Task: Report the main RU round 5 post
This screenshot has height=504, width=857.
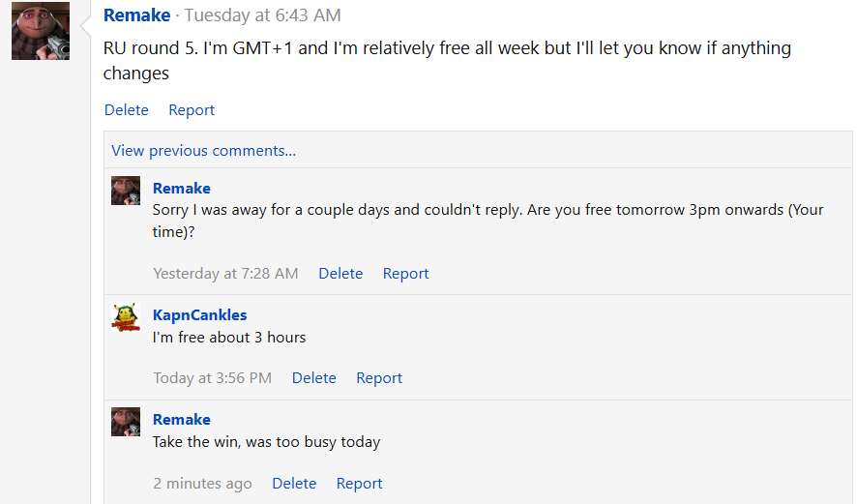Action: [192, 110]
